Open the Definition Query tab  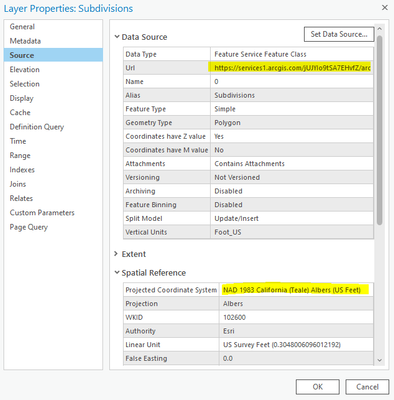37,127
